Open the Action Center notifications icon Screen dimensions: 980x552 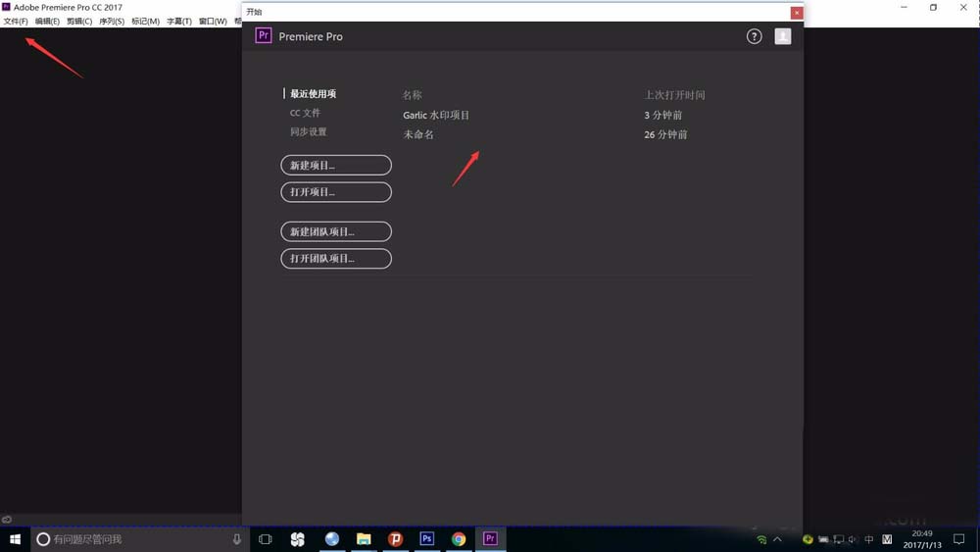click(958, 539)
